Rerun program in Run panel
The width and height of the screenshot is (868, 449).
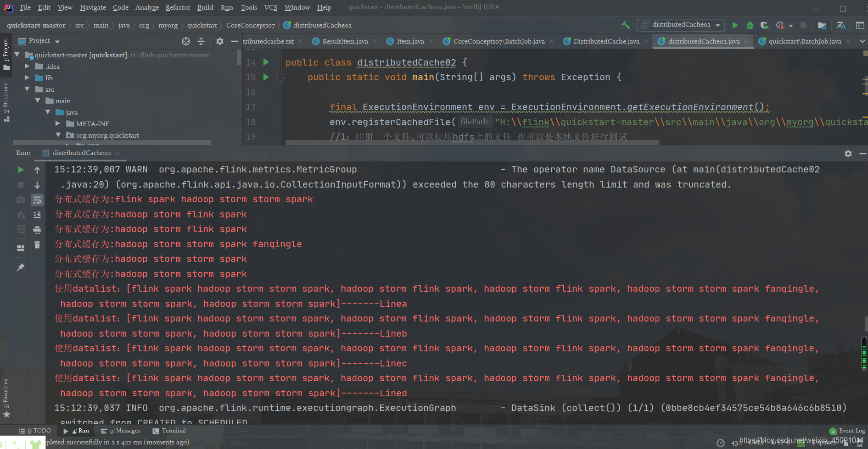pos(21,170)
